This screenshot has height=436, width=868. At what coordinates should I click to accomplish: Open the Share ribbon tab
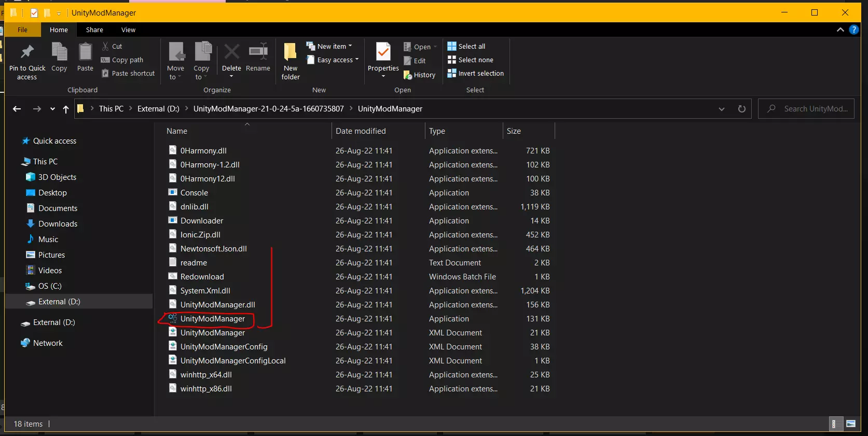(94, 30)
